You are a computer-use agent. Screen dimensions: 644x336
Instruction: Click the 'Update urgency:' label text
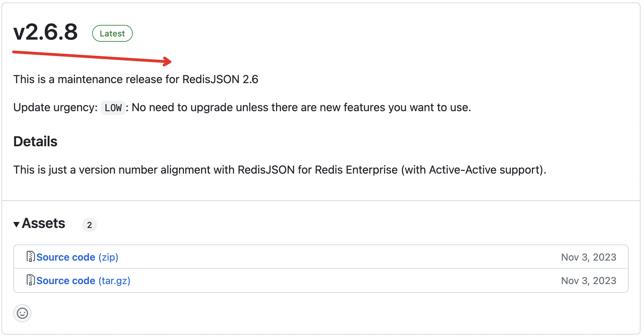[55, 107]
